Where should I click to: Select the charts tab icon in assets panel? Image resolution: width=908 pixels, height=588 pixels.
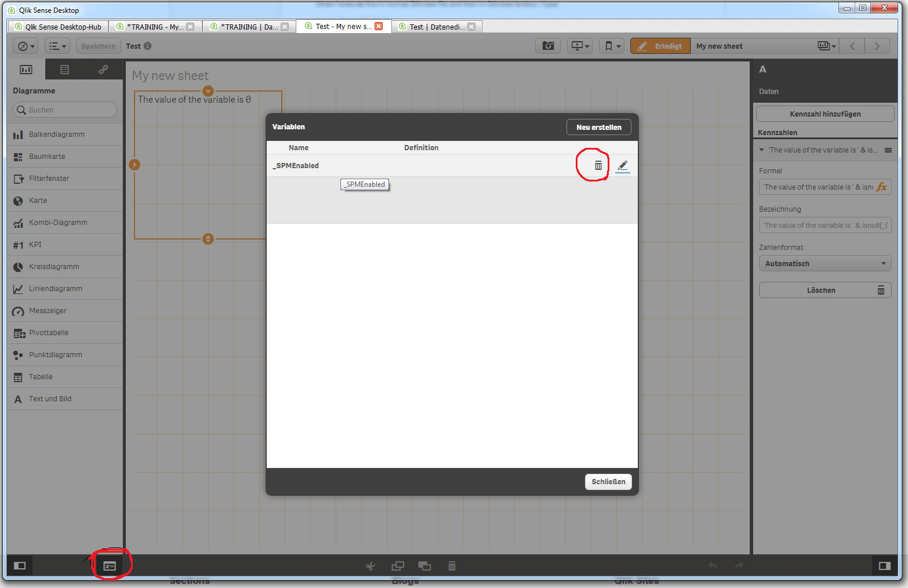26,70
